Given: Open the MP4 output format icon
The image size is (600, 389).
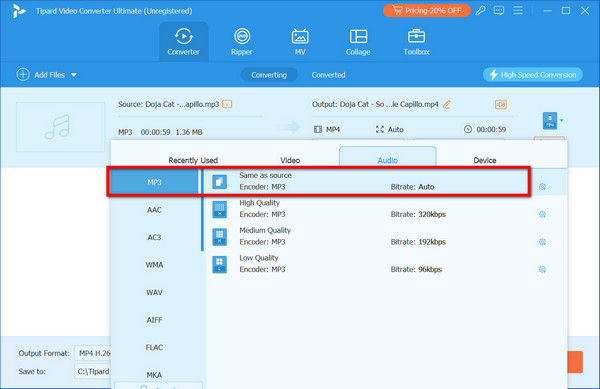Looking at the screenshot, I should [x=550, y=121].
